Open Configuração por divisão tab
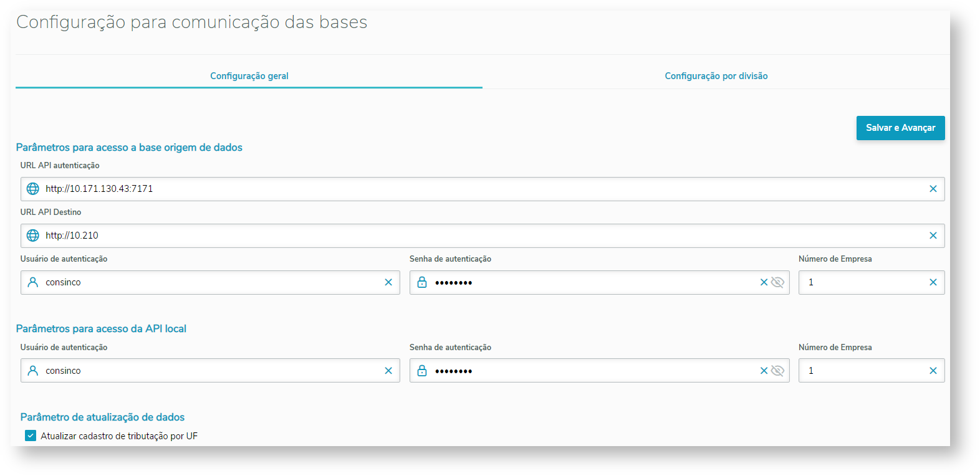 coord(716,76)
